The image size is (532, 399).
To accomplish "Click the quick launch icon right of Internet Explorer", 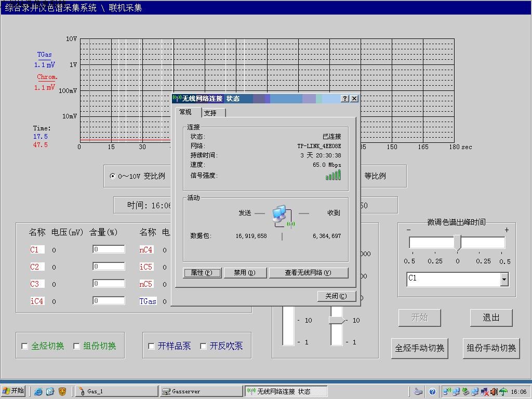I will [50, 392].
